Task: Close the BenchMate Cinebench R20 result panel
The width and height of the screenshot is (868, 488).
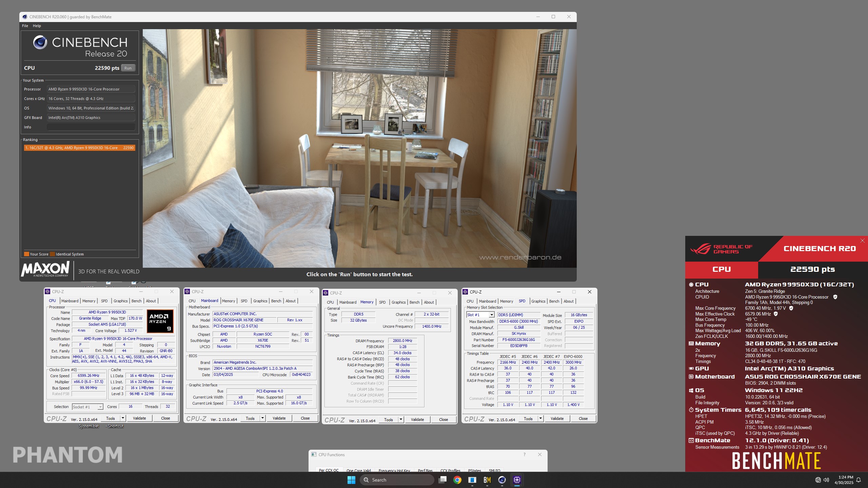Action: [x=863, y=241]
